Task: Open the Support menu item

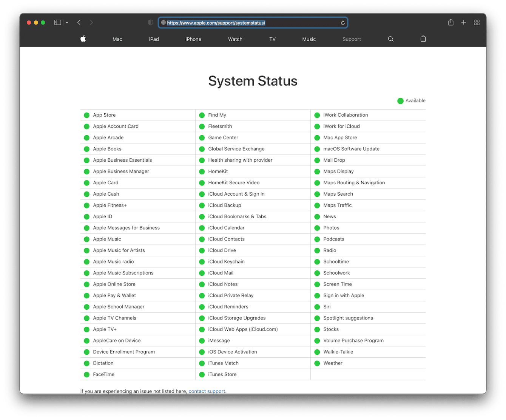Action: pyautogui.click(x=352, y=39)
